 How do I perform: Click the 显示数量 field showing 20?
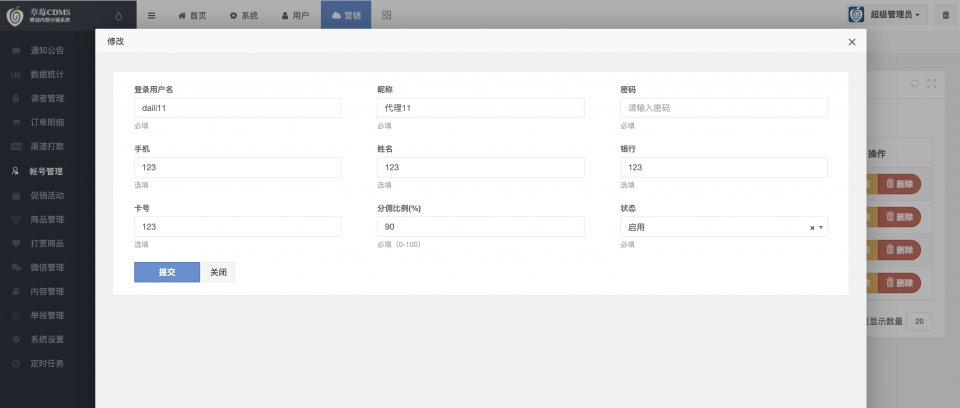point(919,321)
